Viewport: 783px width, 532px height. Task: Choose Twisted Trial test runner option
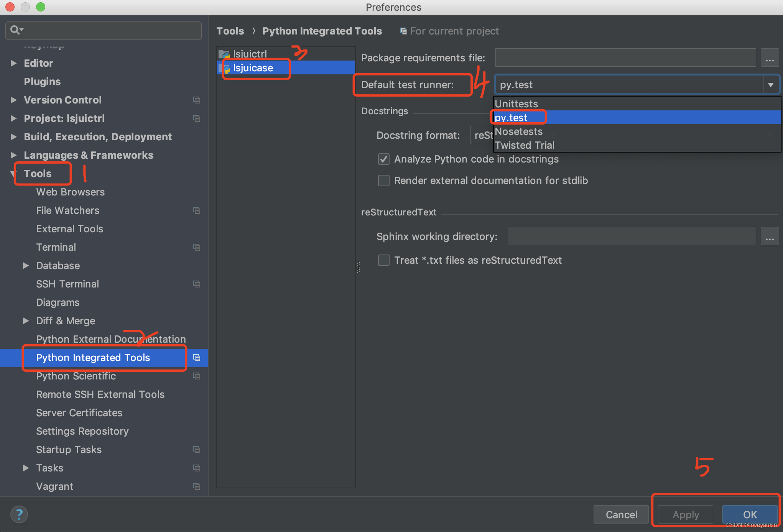pos(525,145)
